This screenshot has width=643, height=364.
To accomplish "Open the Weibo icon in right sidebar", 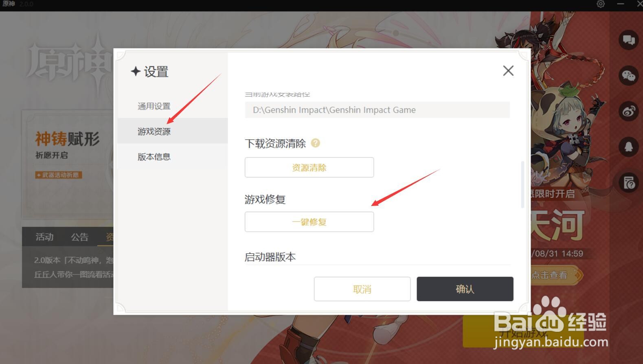I will 628,111.
